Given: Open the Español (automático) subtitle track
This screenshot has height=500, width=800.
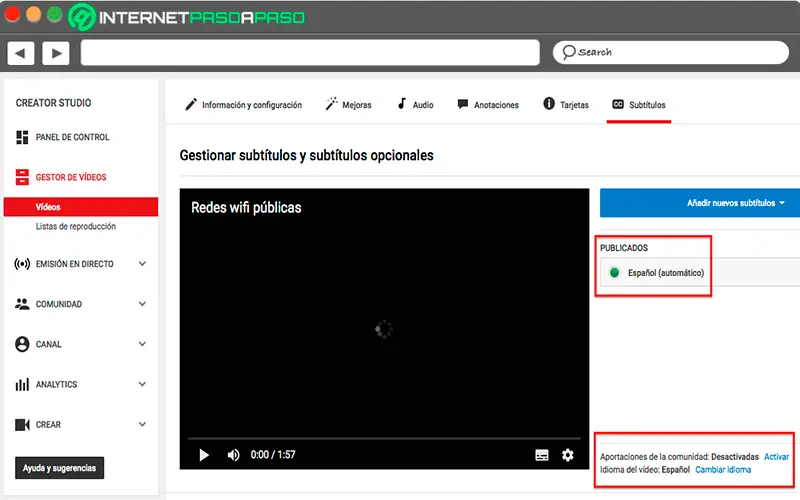Looking at the screenshot, I should click(x=700, y=272).
